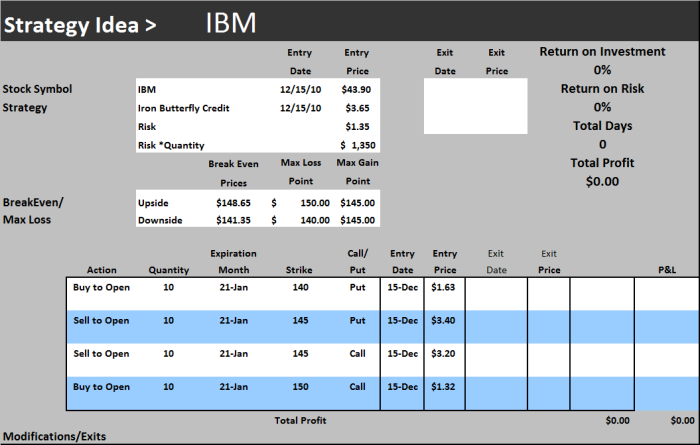Select the IBM stock symbol cell

147,89
